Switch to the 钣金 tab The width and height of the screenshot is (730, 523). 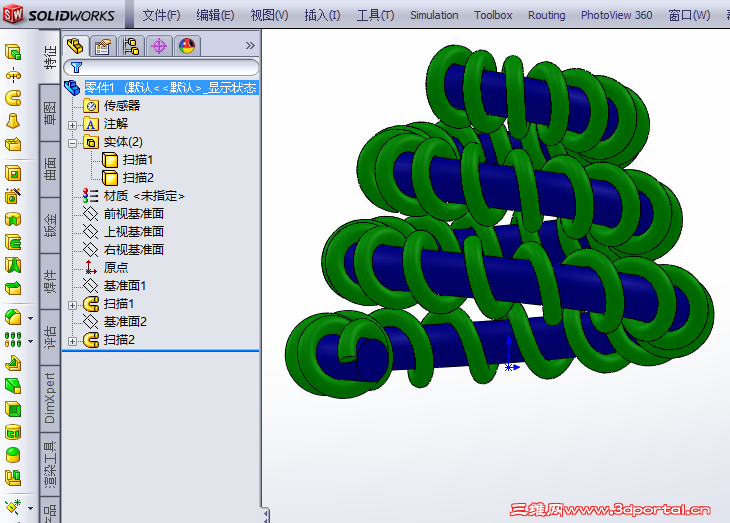tap(50, 225)
